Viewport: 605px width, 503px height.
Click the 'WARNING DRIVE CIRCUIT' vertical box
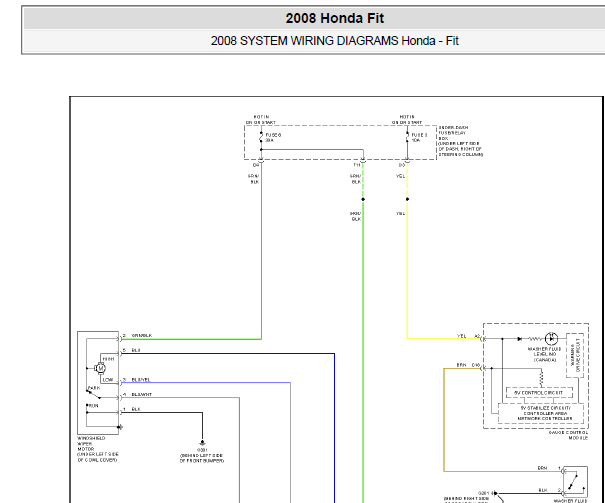coord(575,355)
